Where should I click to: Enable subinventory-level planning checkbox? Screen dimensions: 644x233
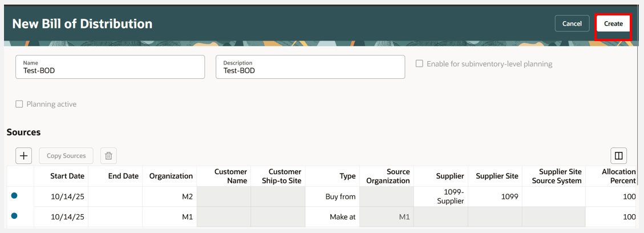pyautogui.click(x=419, y=64)
